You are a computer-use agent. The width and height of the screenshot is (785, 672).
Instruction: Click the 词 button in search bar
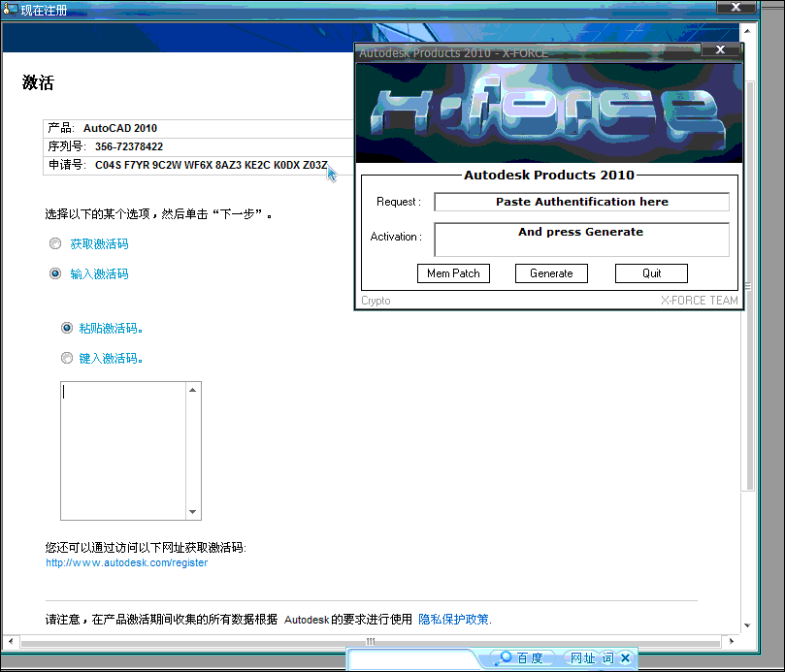coord(607,658)
